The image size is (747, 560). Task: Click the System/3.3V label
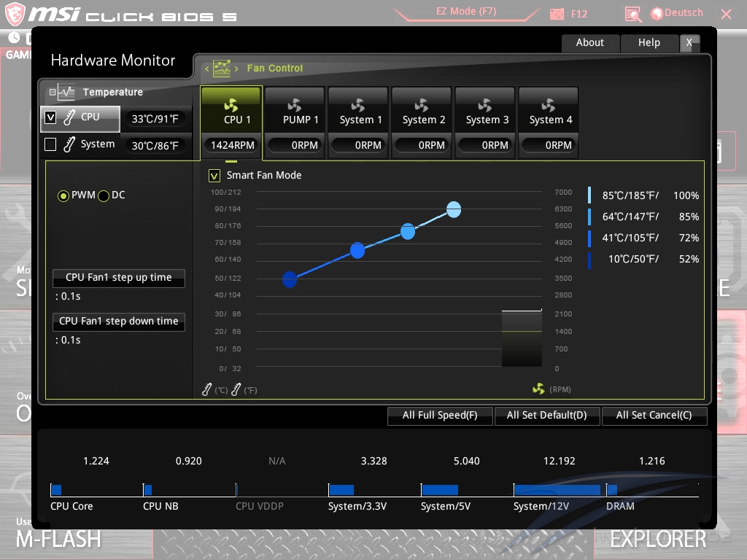(x=357, y=506)
